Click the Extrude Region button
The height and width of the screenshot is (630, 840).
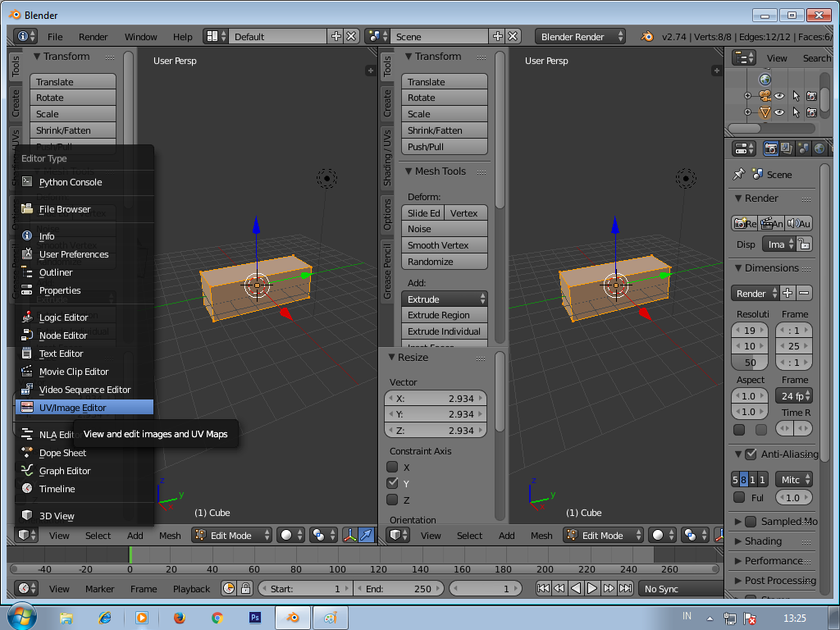tap(444, 315)
